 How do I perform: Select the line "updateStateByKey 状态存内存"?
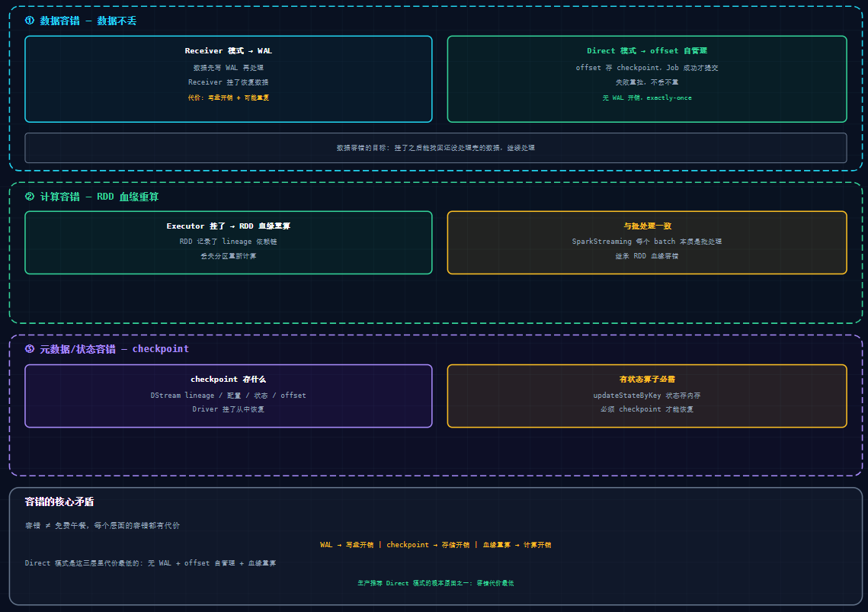(646, 396)
